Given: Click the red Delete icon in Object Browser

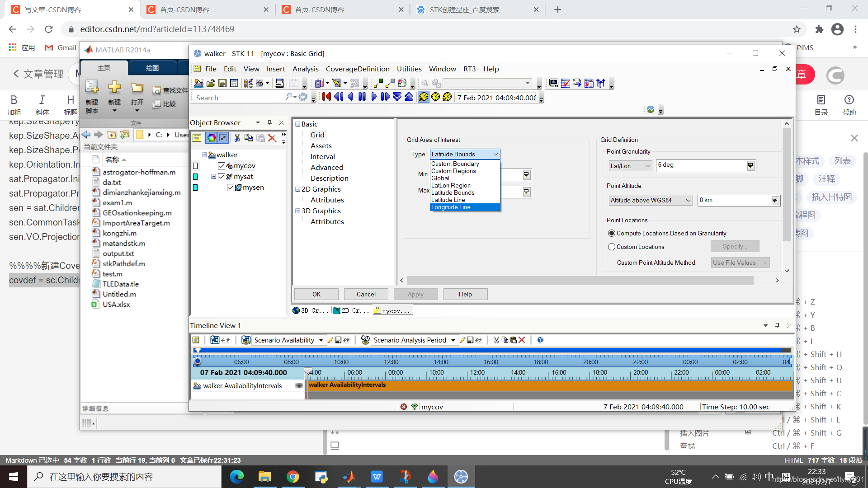Looking at the screenshot, I should tap(272, 138).
